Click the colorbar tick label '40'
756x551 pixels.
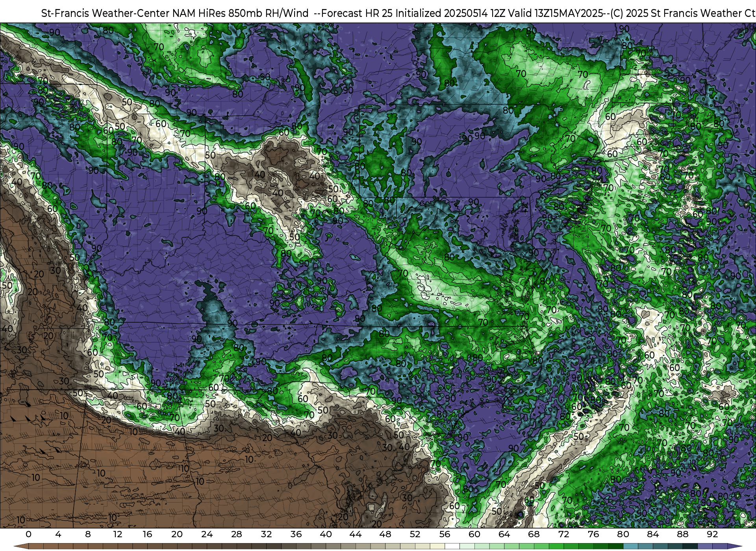click(326, 534)
